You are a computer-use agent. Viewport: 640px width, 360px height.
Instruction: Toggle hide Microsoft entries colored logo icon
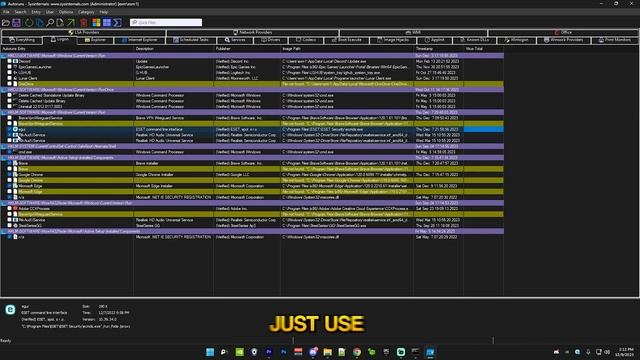tap(96, 22)
